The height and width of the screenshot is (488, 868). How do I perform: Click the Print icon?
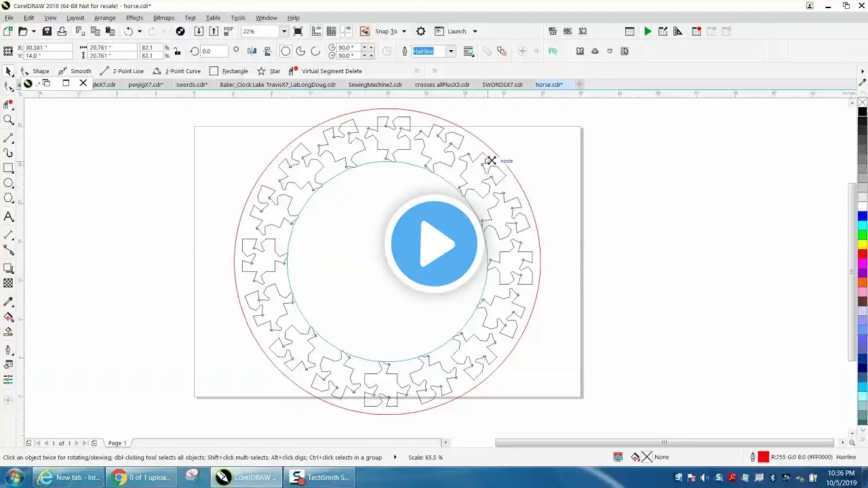[62, 31]
